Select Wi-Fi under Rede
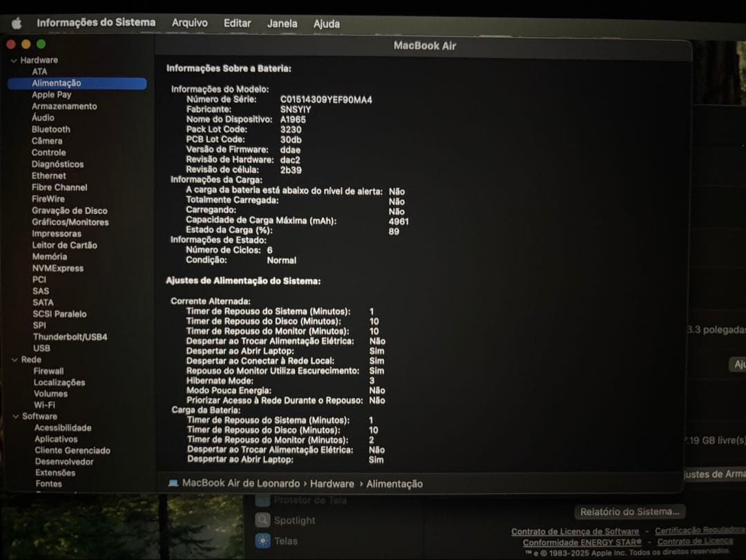The image size is (746, 560). click(44, 405)
